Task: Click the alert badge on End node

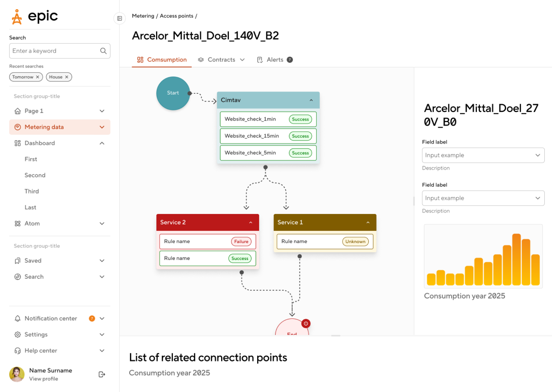Action: click(x=306, y=324)
